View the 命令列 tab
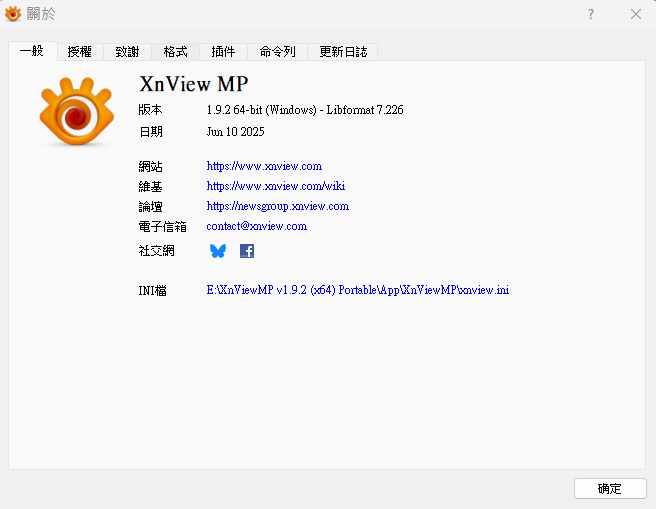Viewport: 656px width, 509px height. click(x=277, y=51)
